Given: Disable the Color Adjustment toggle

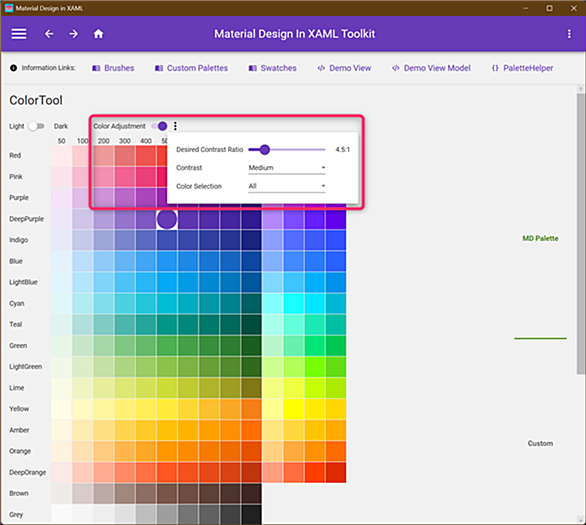Looking at the screenshot, I should tap(159, 126).
